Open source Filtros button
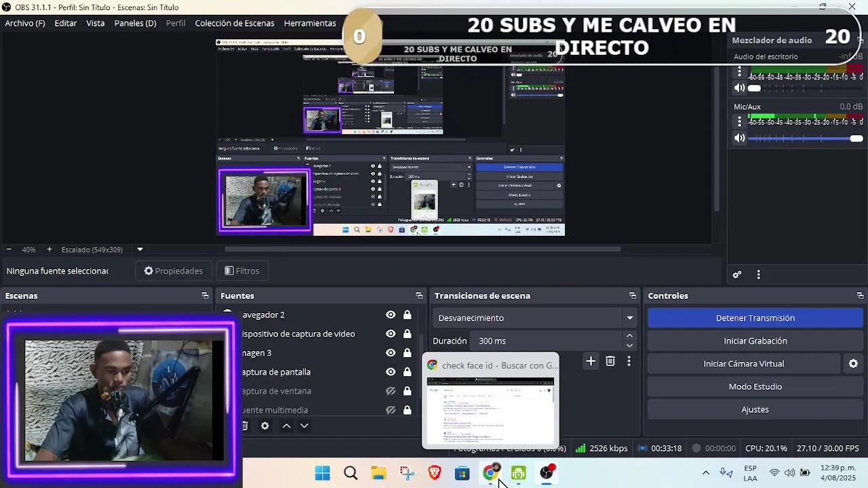The height and width of the screenshot is (488, 868). point(242,270)
